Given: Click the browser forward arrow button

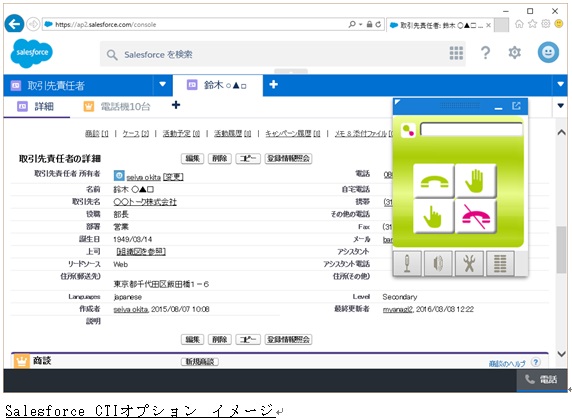Looking at the screenshot, I should [x=33, y=24].
